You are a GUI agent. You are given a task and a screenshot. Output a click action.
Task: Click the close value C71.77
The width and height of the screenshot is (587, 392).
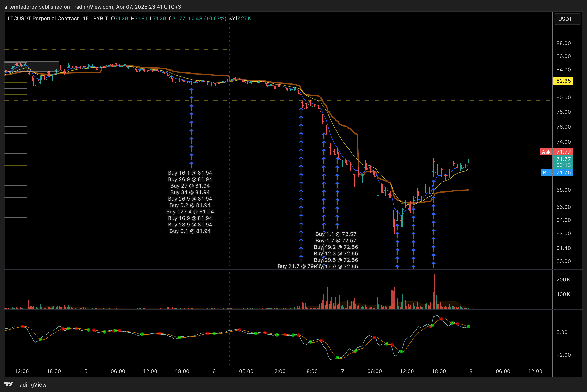pyautogui.click(x=177, y=19)
